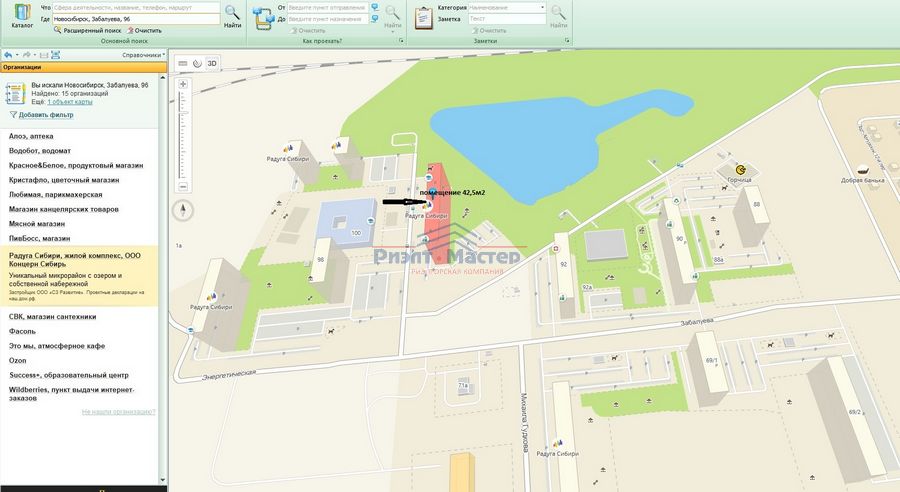The height and width of the screenshot is (492, 900).
Task: Select Магазин канцелярских товаров
Action: click(63, 209)
